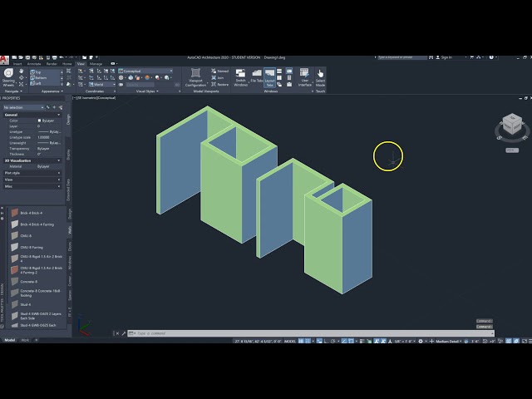Click the Linetype scale value 1.00000
Viewport: 532px width, 399px height.
[x=43, y=137]
